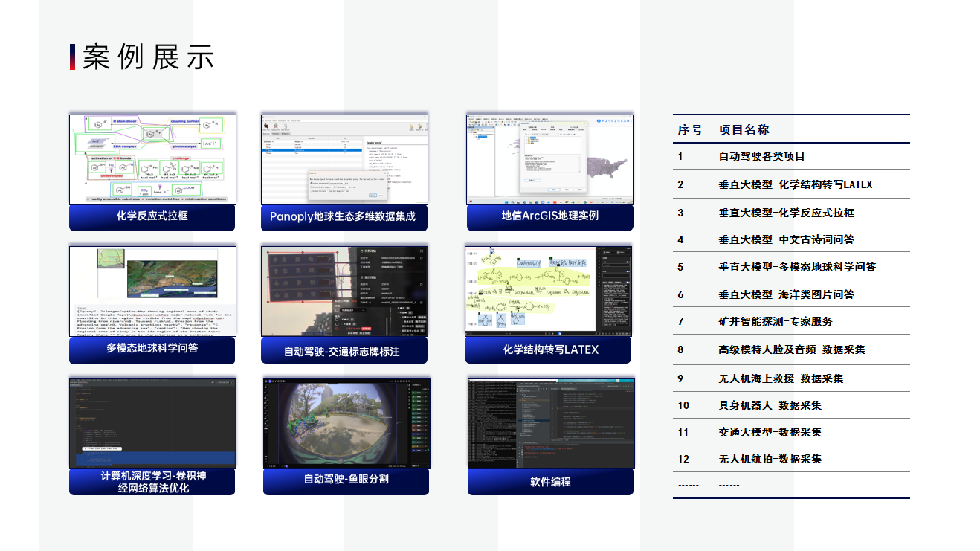Viewport: 980px width, 551px height.
Task: Select the 计算机深度学习-卷积神经网络算法优化 caption
Action: pos(152,481)
